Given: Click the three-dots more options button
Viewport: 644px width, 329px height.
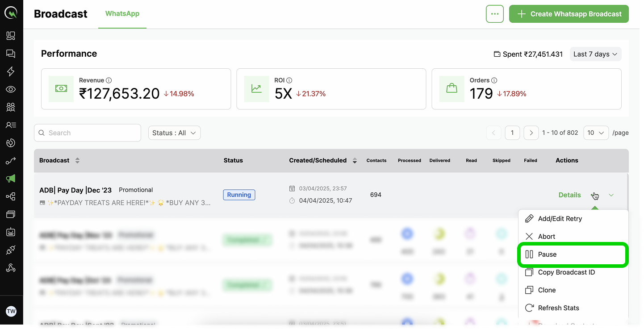Looking at the screenshot, I should coord(494,14).
